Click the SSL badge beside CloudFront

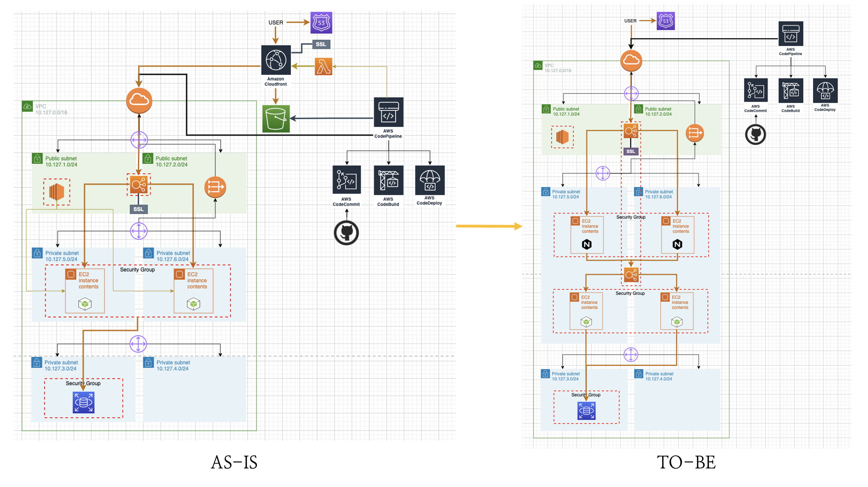point(321,44)
